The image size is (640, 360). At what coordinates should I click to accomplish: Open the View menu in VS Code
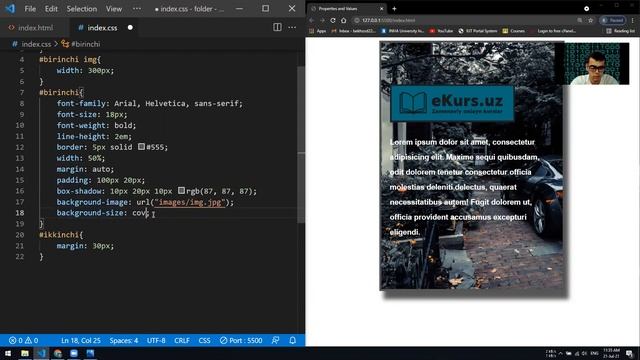click(x=114, y=9)
